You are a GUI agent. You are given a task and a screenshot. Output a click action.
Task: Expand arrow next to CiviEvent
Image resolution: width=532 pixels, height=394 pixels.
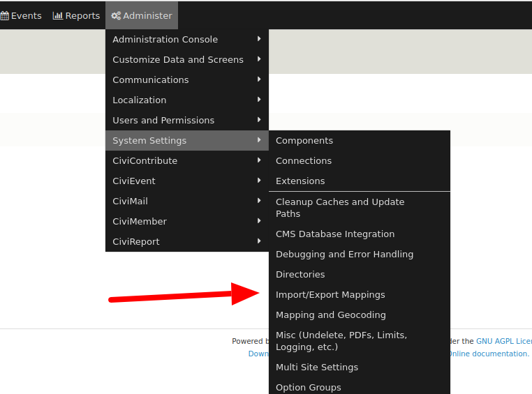pyautogui.click(x=259, y=181)
